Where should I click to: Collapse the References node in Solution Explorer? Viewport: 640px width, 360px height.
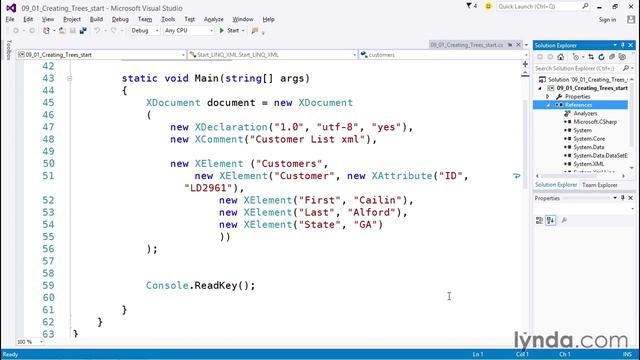(x=548, y=105)
